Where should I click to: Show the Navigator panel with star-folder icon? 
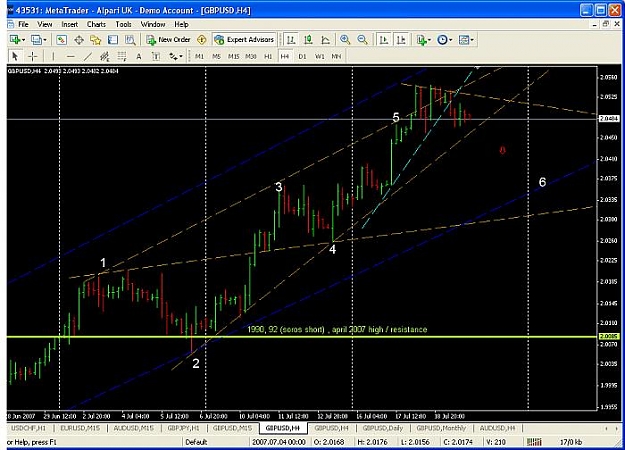[96, 39]
